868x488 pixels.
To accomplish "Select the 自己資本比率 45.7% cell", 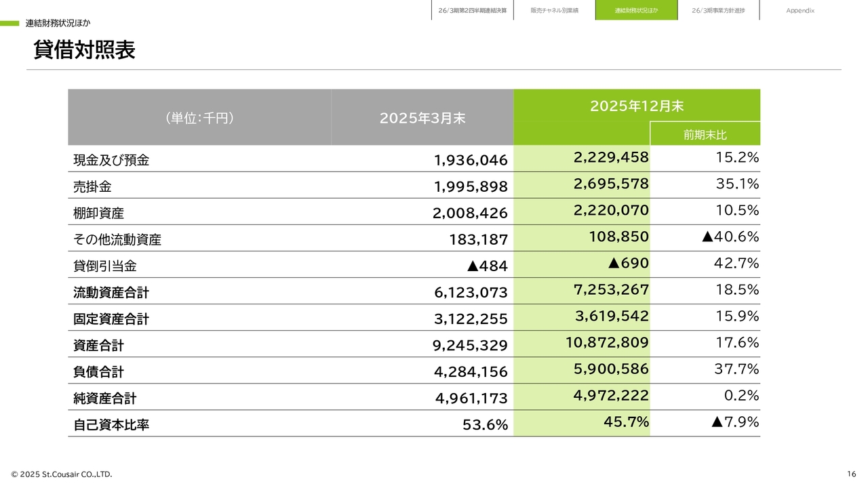I will [x=626, y=422].
